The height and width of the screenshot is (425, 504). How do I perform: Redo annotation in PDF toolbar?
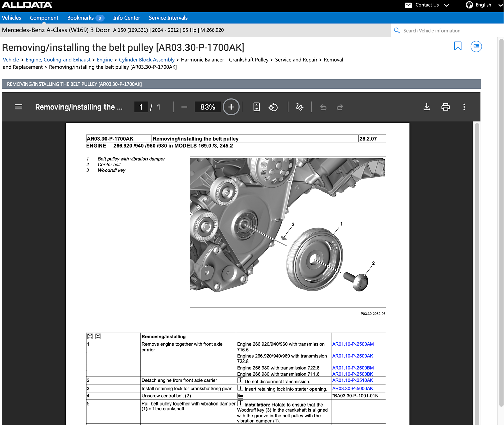click(x=340, y=107)
